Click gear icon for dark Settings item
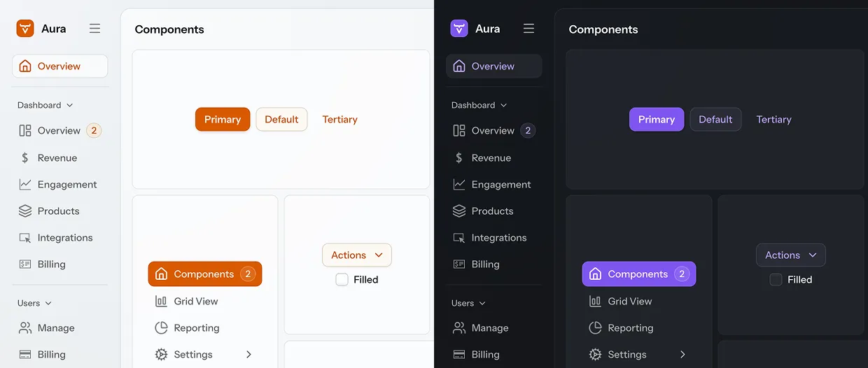The width and height of the screenshot is (868, 368). click(595, 355)
